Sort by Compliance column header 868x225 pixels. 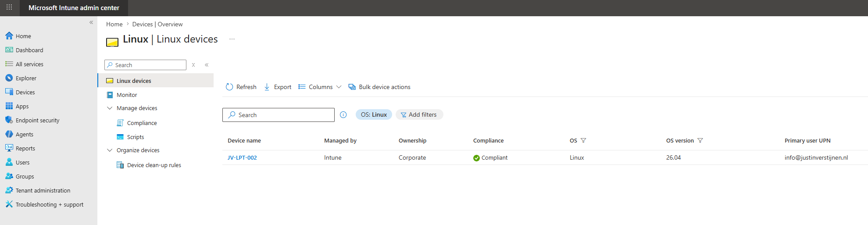click(x=488, y=140)
